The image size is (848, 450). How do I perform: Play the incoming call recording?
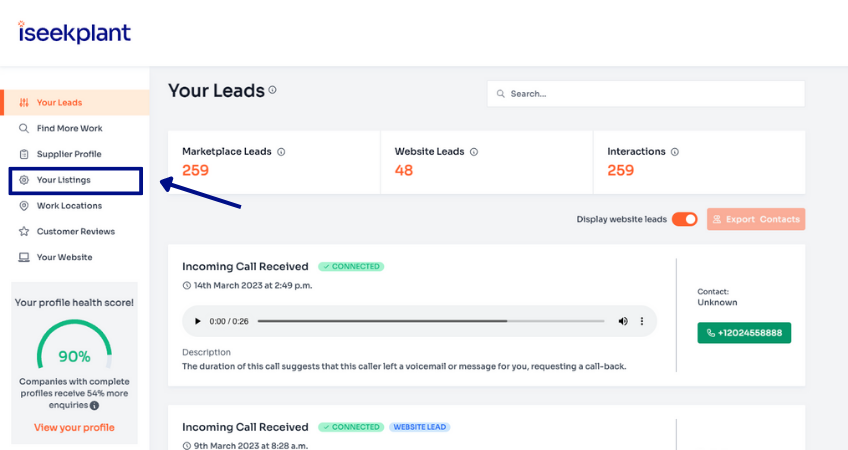coord(198,321)
